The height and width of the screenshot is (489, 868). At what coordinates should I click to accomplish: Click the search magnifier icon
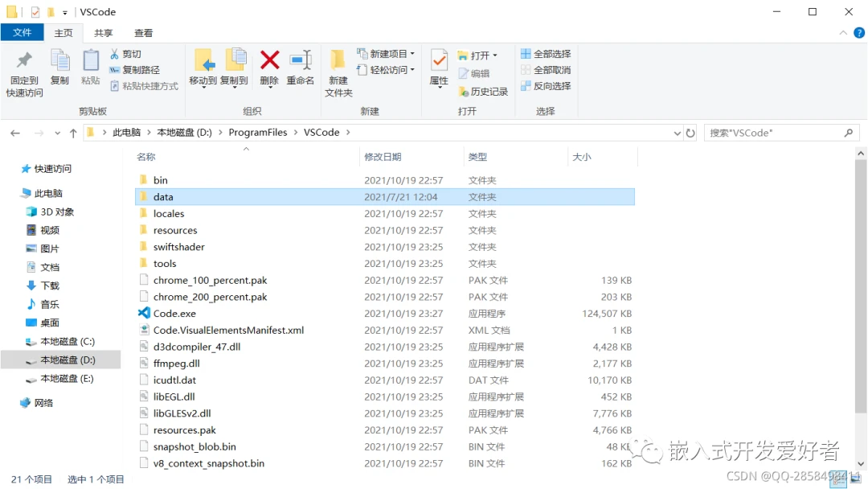pos(849,133)
